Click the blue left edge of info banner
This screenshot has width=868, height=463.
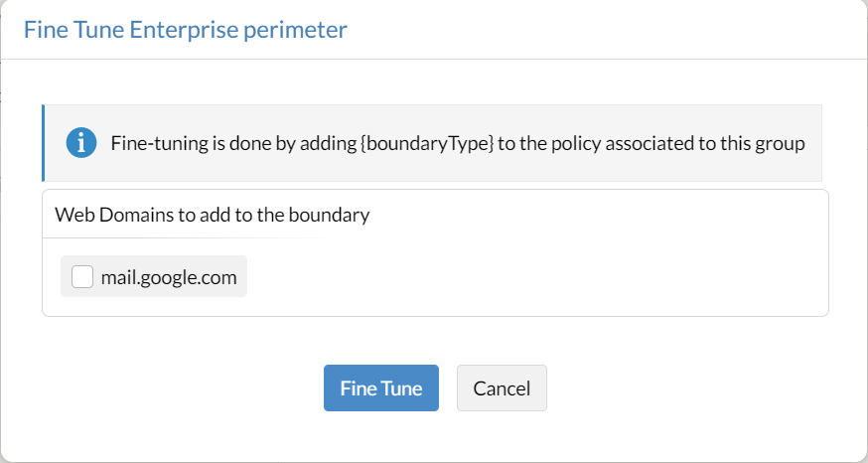tap(44, 143)
